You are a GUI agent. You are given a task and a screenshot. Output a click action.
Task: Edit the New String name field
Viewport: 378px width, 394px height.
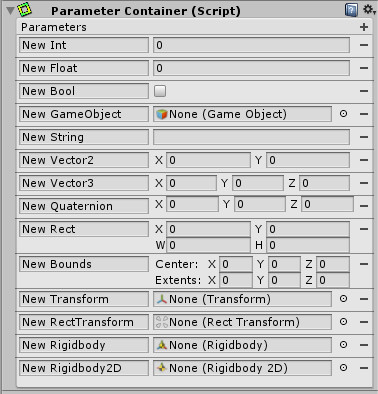(84, 137)
